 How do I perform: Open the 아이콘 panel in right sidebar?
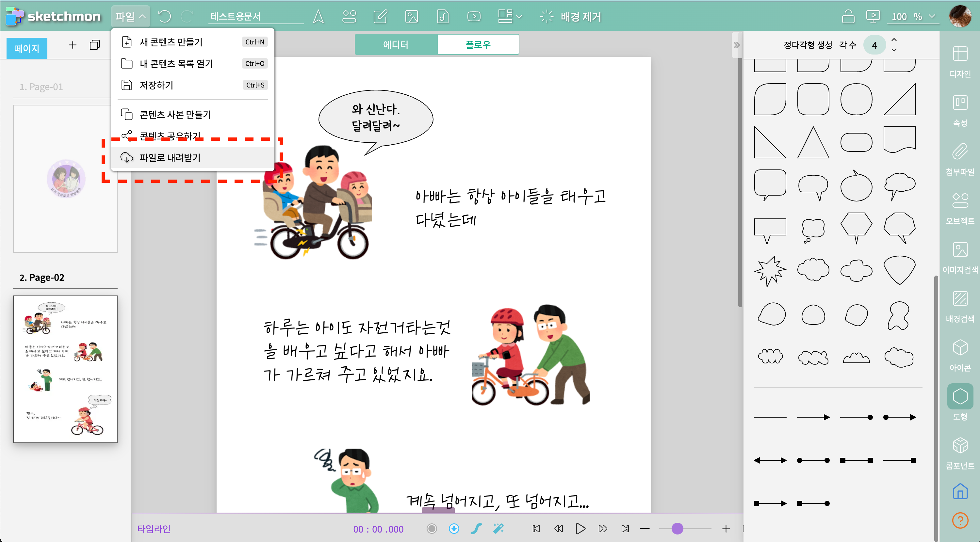(x=959, y=355)
